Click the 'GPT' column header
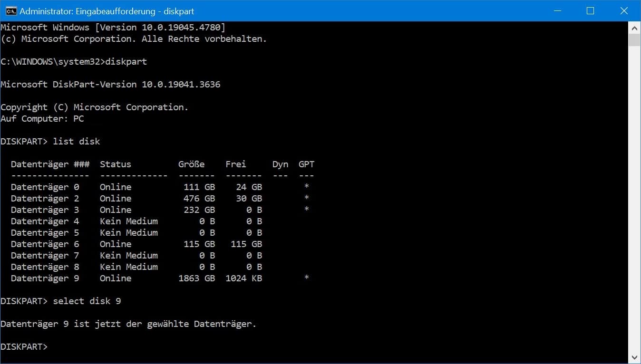 [306, 164]
